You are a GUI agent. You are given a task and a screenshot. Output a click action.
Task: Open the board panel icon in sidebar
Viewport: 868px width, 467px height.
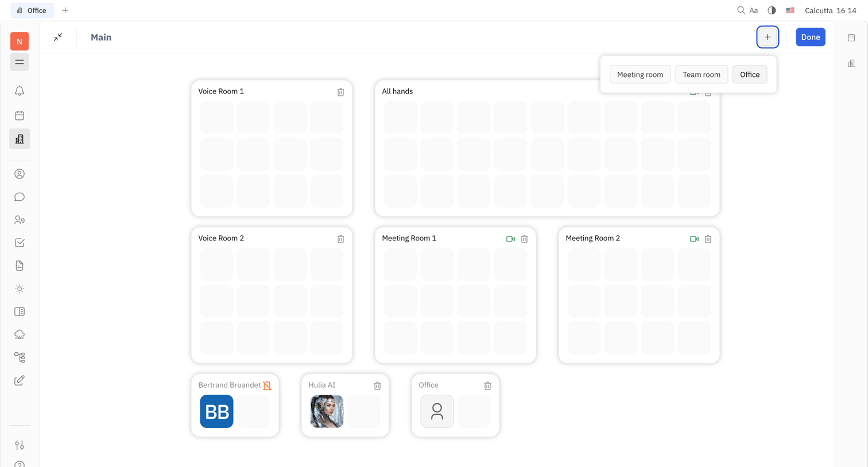[x=20, y=312]
